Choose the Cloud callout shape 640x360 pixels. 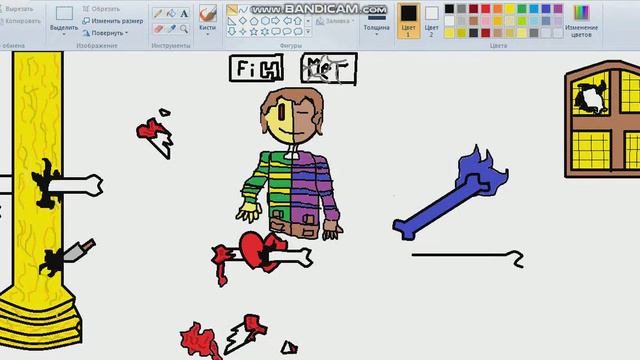pyautogui.click(x=298, y=31)
